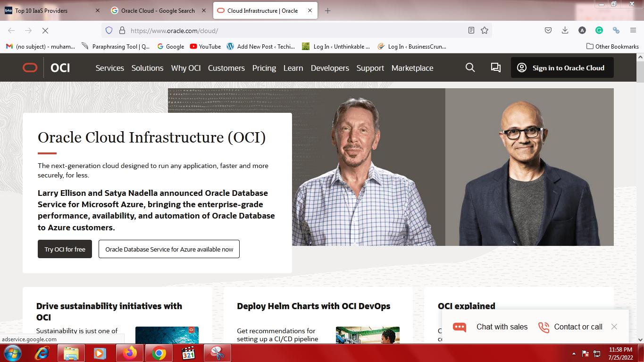The image size is (644, 362).
Task: Dismiss the chat and contact popup
Action: coord(614,327)
